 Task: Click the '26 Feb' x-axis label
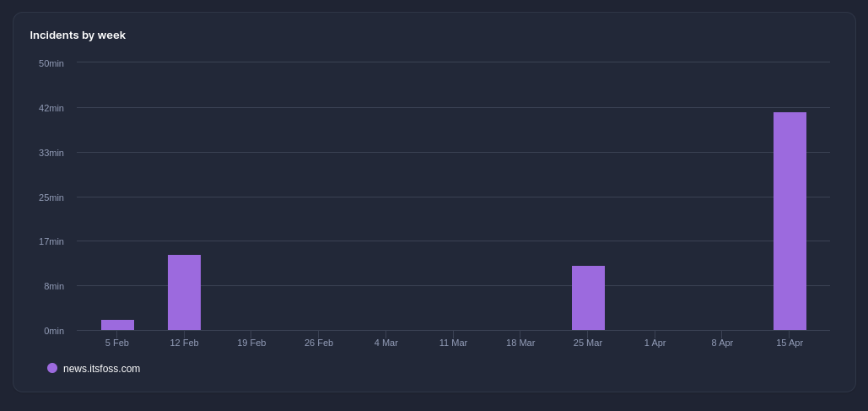(319, 343)
